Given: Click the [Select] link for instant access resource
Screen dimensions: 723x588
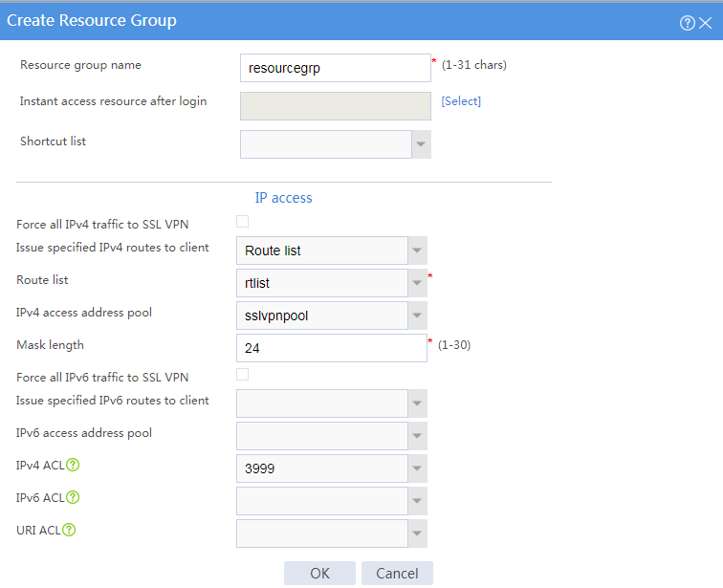Looking at the screenshot, I should (x=461, y=101).
